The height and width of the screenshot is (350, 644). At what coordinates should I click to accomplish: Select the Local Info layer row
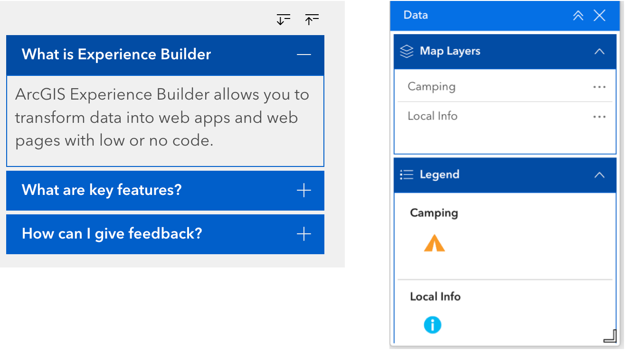click(505, 117)
